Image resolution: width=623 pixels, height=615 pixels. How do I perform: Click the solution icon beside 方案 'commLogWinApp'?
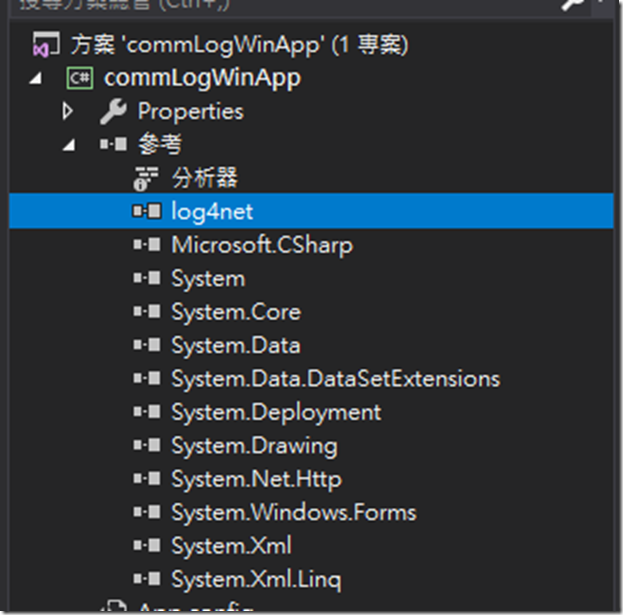pyautogui.click(x=46, y=45)
